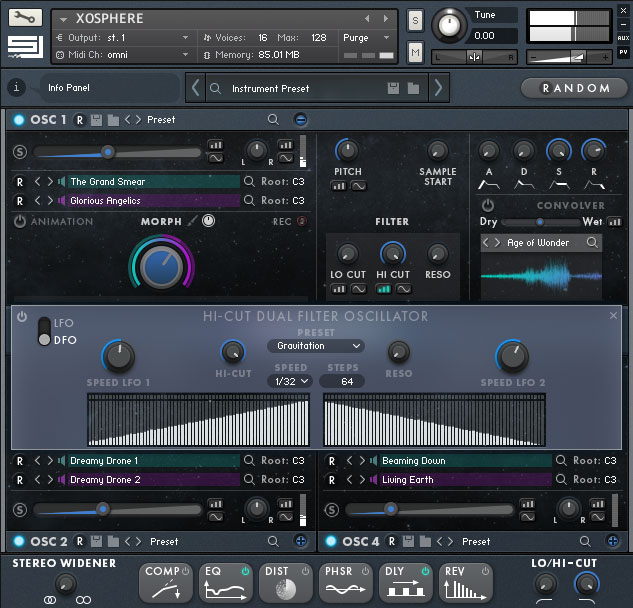Click the Animation REC record icon

[302, 222]
